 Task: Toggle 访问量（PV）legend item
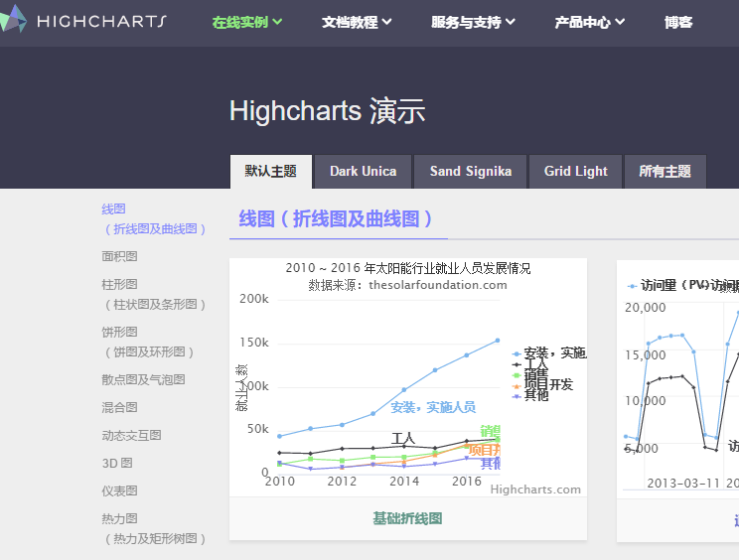click(668, 285)
